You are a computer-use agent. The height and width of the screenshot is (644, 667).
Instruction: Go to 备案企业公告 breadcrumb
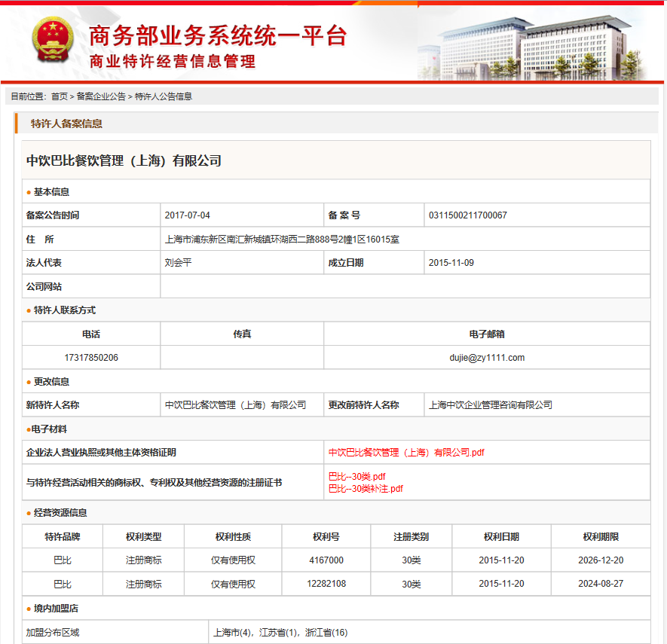tap(101, 96)
